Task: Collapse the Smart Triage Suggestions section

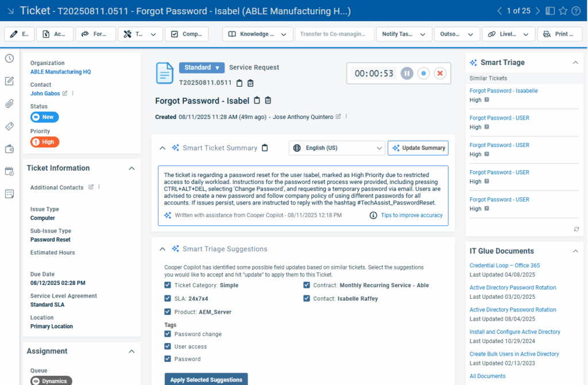Action: point(162,249)
